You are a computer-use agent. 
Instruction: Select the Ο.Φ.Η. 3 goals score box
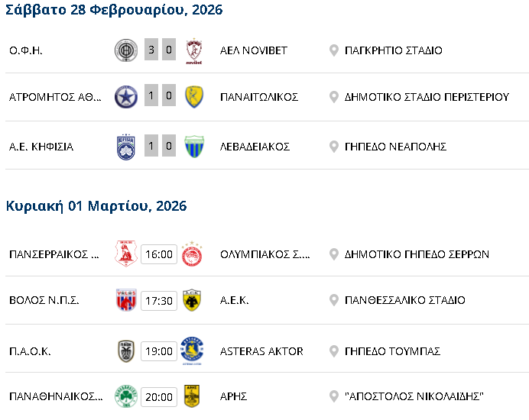(x=151, y=50)
